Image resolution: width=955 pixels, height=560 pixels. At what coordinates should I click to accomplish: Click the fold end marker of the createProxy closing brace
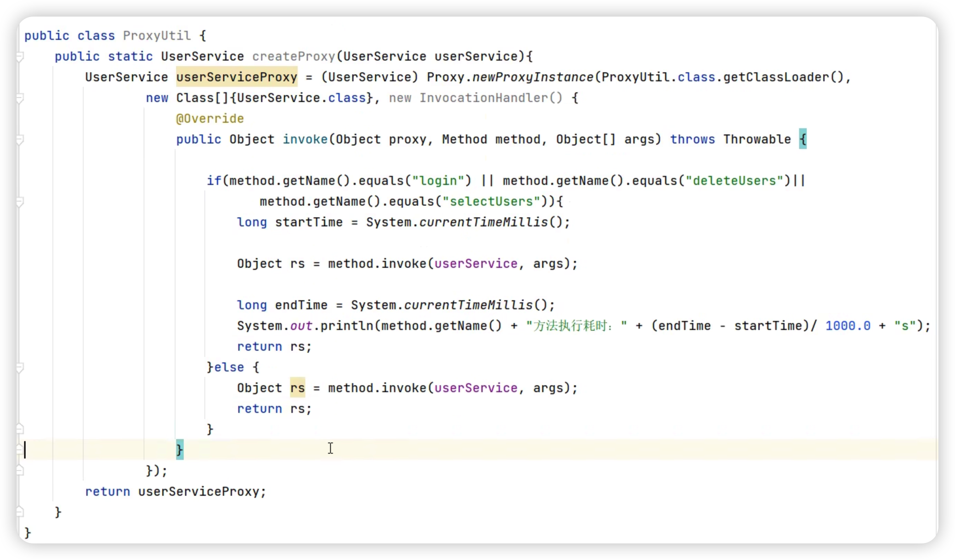pyautogui.click(x=20, y=512)
